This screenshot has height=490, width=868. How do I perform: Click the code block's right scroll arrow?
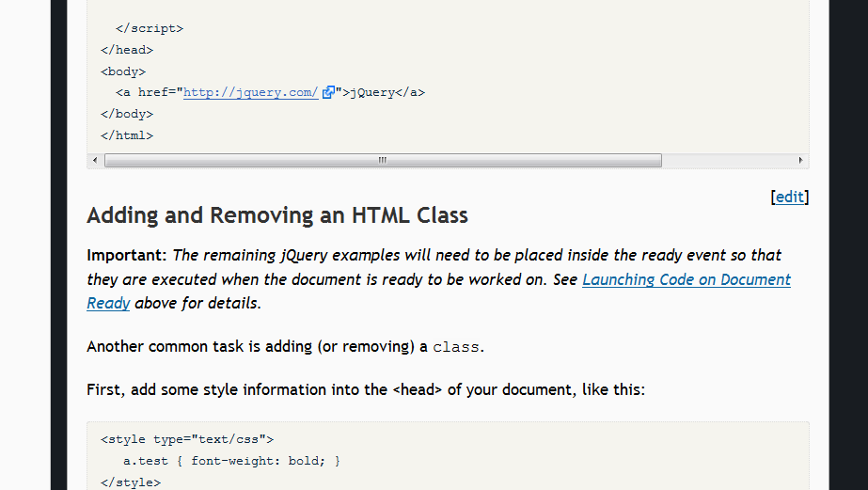coord(800,161)
